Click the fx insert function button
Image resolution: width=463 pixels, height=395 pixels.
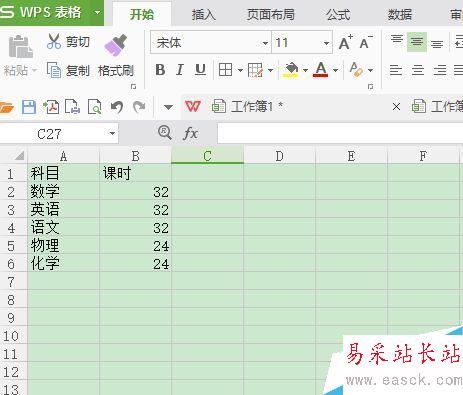190,133
